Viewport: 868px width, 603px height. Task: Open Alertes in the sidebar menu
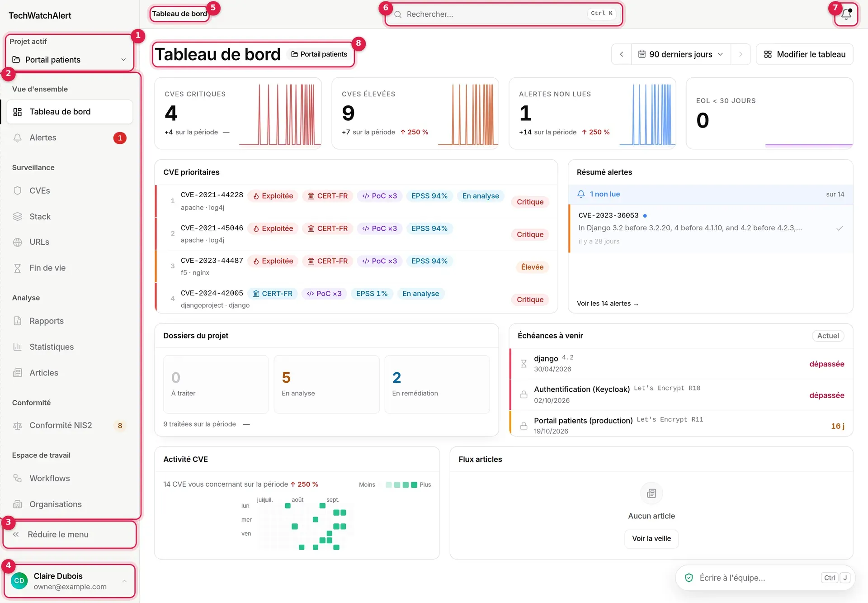[70, 138]
